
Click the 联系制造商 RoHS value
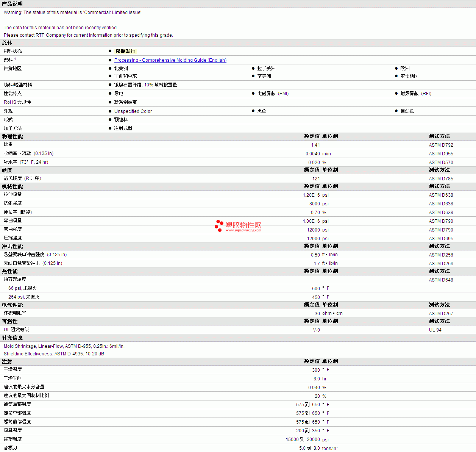point(126,102)
